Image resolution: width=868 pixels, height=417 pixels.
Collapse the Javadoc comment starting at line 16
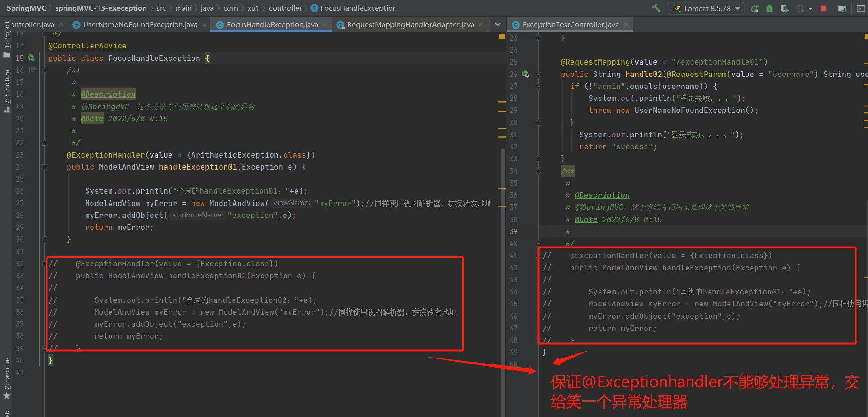tap(45, 70)
